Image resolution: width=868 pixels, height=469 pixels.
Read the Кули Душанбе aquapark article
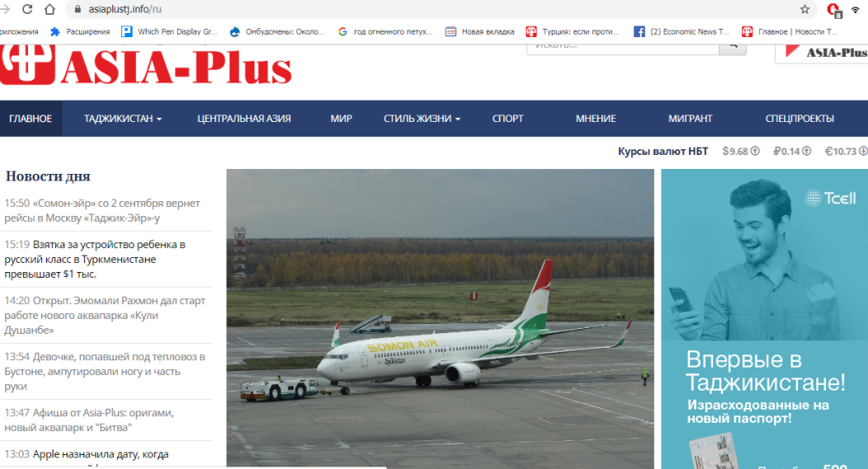pos(105,315)
